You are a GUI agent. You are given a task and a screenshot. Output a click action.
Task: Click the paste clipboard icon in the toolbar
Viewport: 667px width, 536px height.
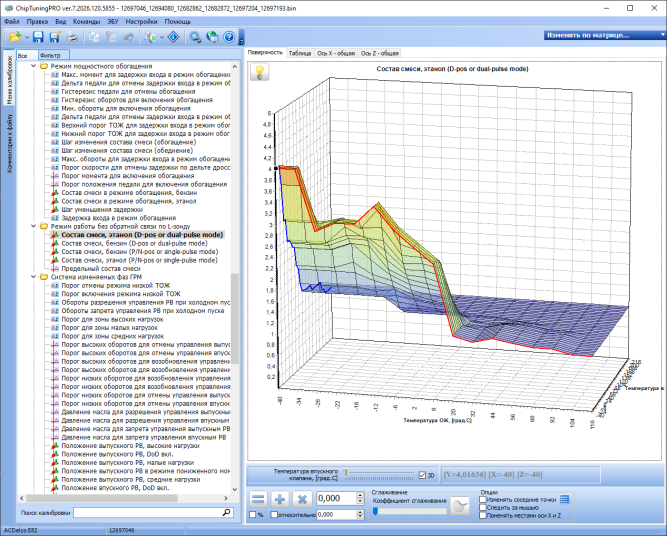(x=111, y=37)
